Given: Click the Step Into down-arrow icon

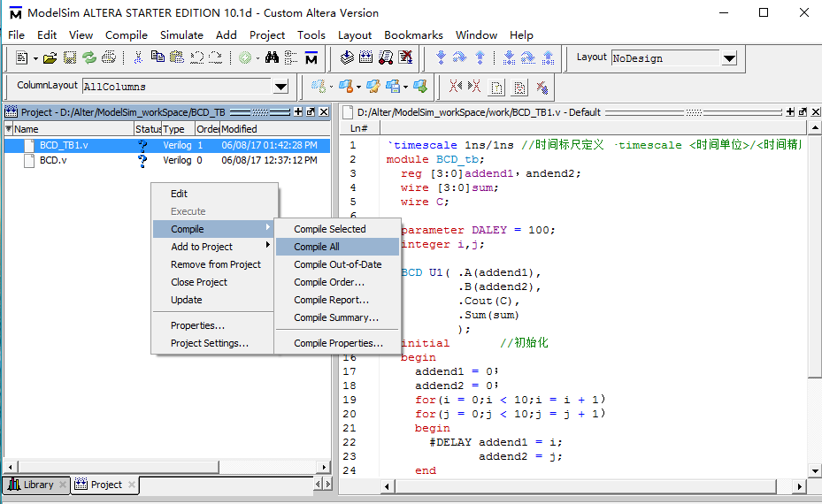Looking at the screenshot, I should [441, 57].
